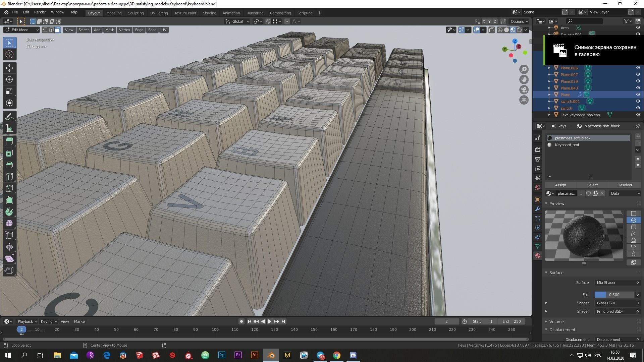
Task: Select the Poly Build tool
Action: click(x=9, y=200)
